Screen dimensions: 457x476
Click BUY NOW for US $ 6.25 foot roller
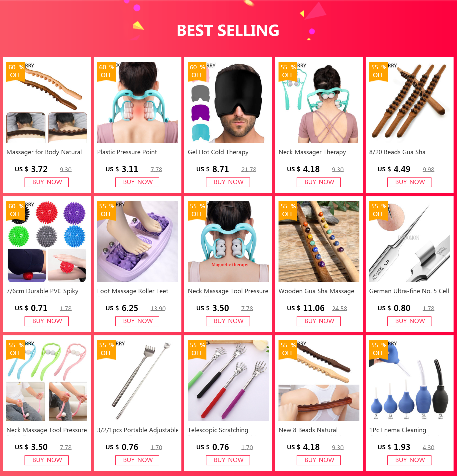point(137,321)
